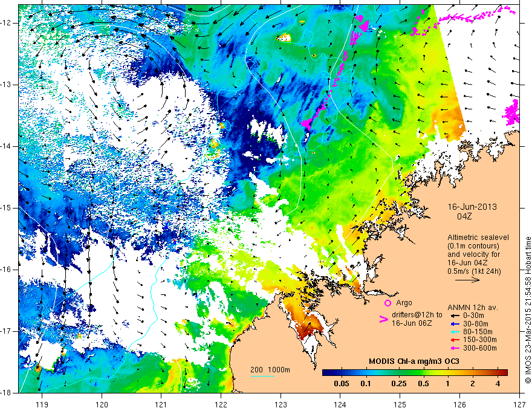
Task: Click the '0.5' color bar tick value
Action: [x=423, y=384]
